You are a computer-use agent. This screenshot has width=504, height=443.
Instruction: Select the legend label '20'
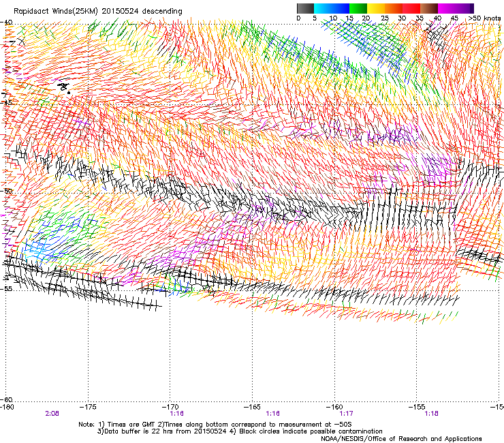(x=366, y=18)
